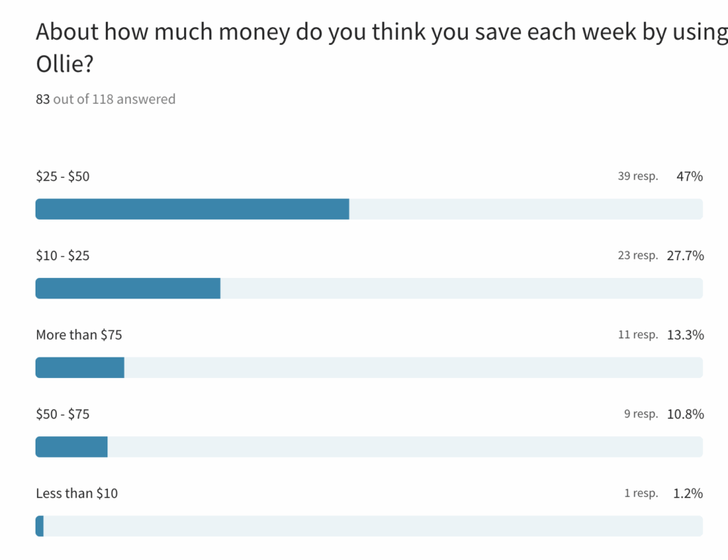This screenshot has height=560, width=728.
Task: Click the 47% percentage value
Action: pyautogui.click(x=690, y=176)
